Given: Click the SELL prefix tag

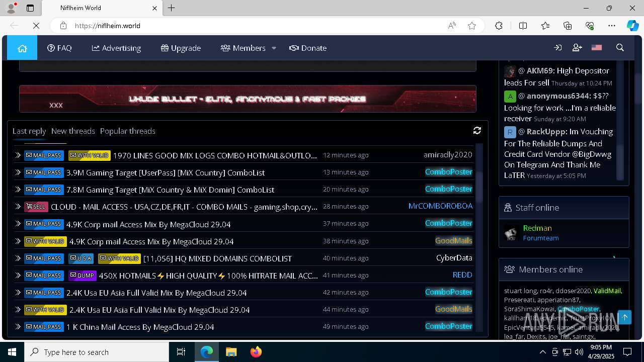Looking at the screenshot, I should pos(36,207).
